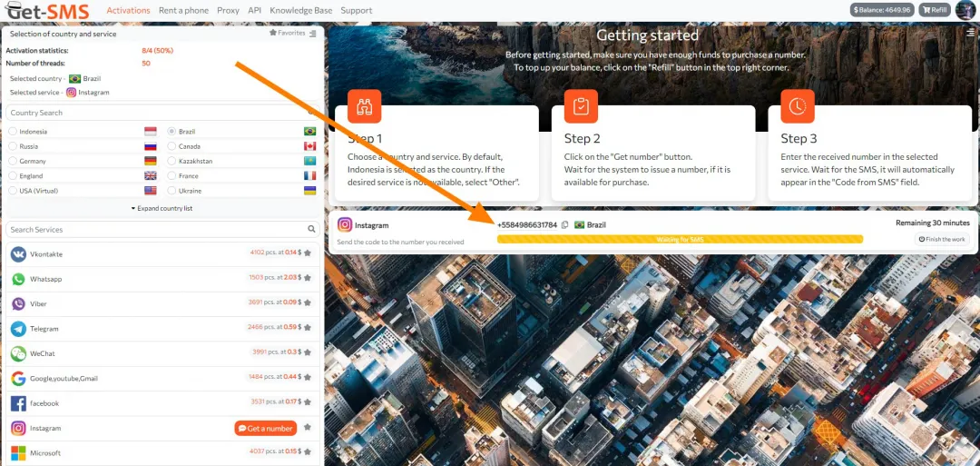Click the Microsoft service icon
980x466 pixels.
(x=18, y=453)
